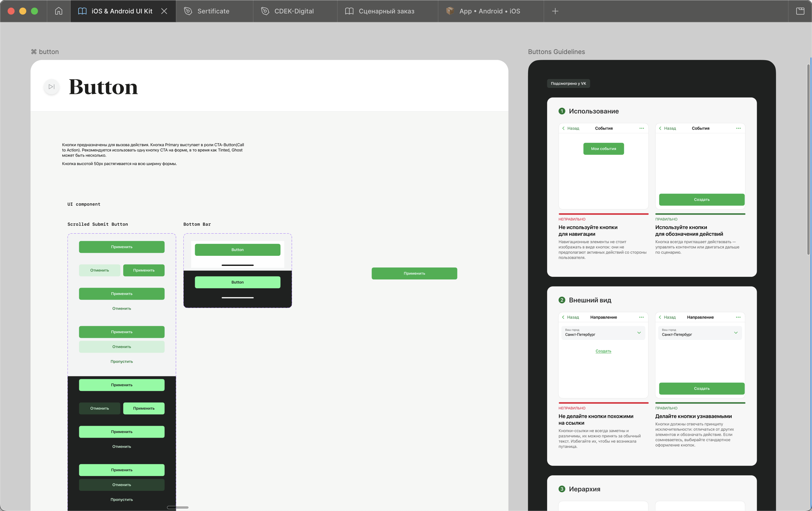Switch to the CDEK-Digital tab
This screenshot has width=812, height=511.
pyautogui.click(x=295, y=11)
